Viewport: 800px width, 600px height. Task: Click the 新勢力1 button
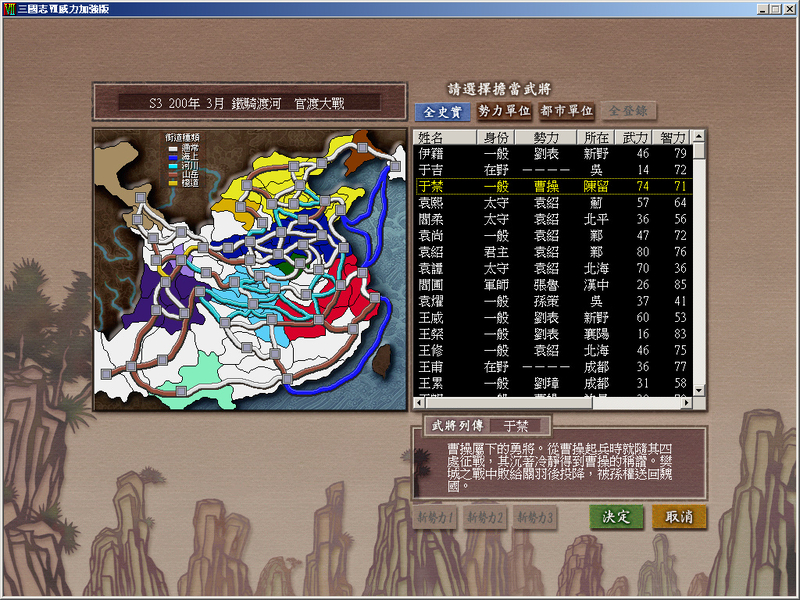point(434,518)
